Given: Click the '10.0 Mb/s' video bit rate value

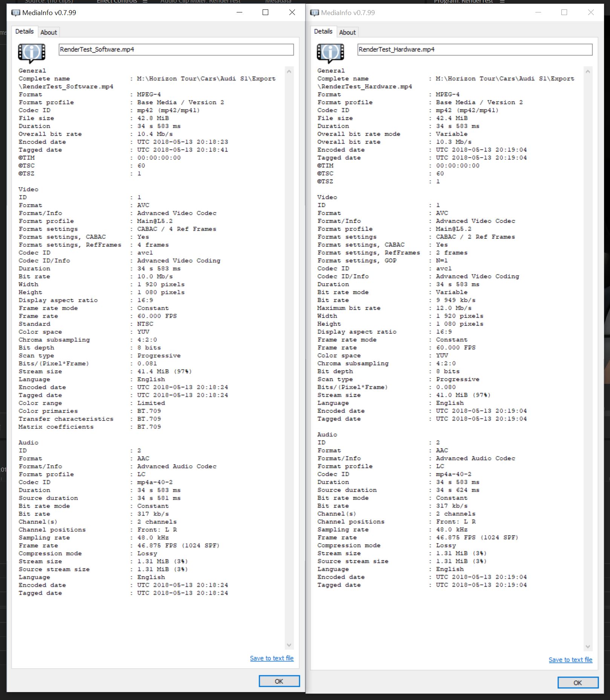Looking at the screenshot, I should click(x=155, y=277).
